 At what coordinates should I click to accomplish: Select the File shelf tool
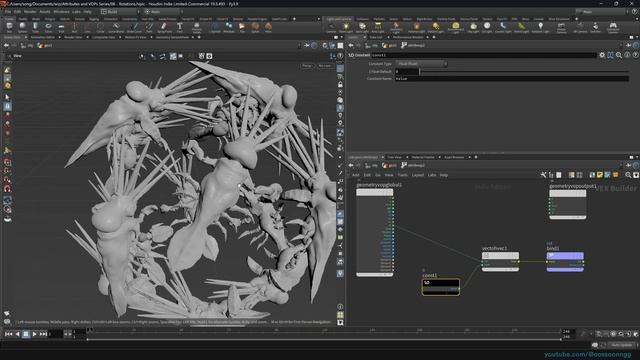[242, 27]
